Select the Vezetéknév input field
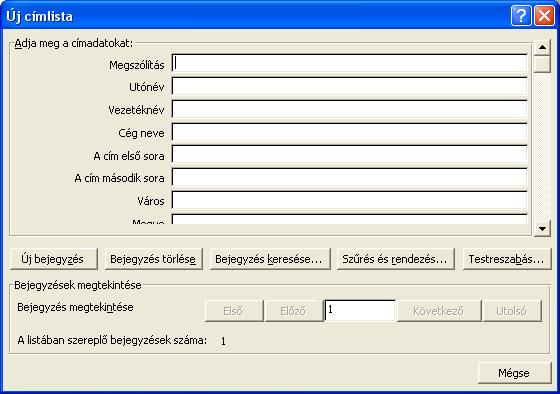Viewport: 560px width, 394px height. coord(349,109)
